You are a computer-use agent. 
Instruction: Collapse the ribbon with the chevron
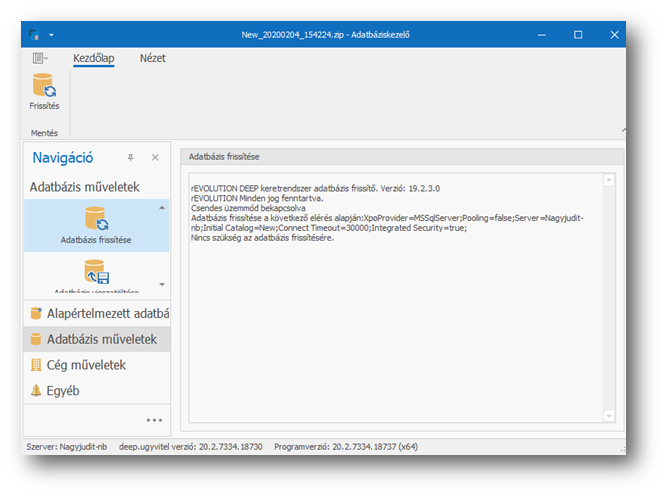[x=625, y=130]
